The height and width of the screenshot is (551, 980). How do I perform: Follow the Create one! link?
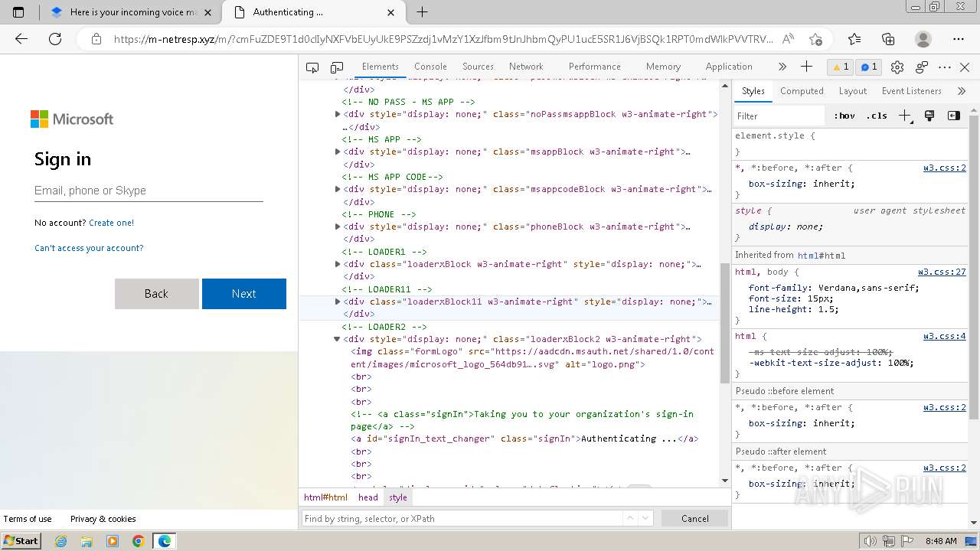[111, 223]
